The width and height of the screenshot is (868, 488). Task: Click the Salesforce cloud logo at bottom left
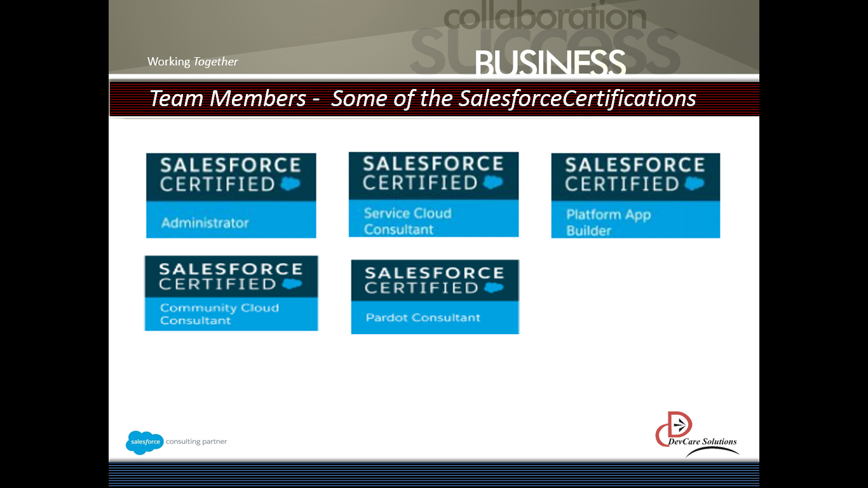coord(144,442)
